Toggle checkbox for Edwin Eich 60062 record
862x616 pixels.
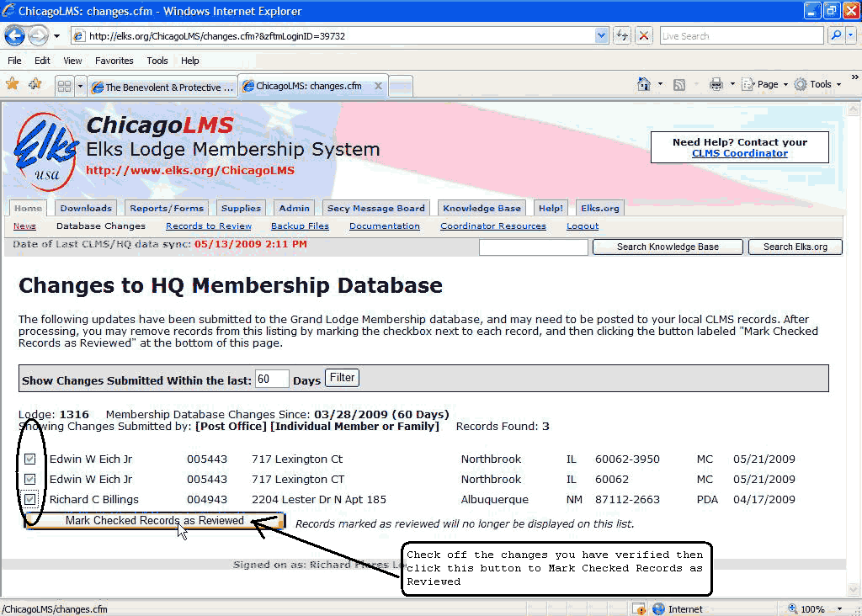click(30, 480)
